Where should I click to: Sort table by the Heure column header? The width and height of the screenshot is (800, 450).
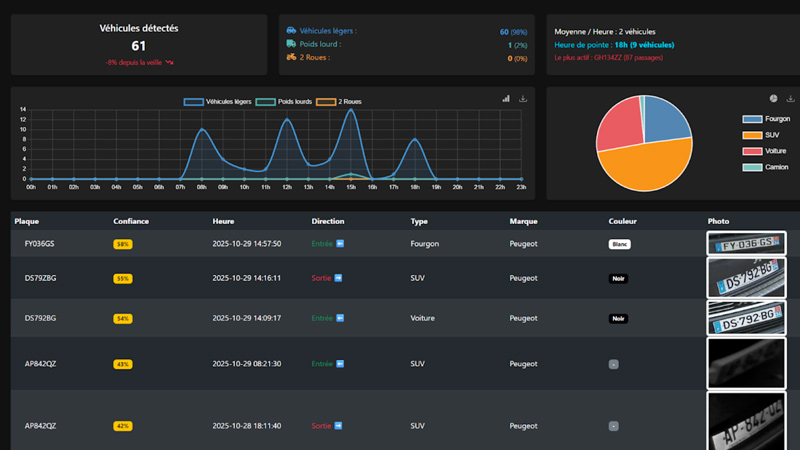tap(223, 221)
